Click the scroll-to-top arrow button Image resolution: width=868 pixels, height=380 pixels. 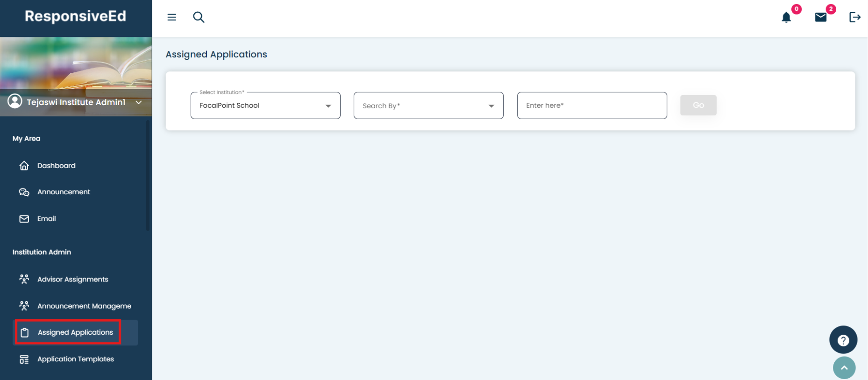[844, 368]
